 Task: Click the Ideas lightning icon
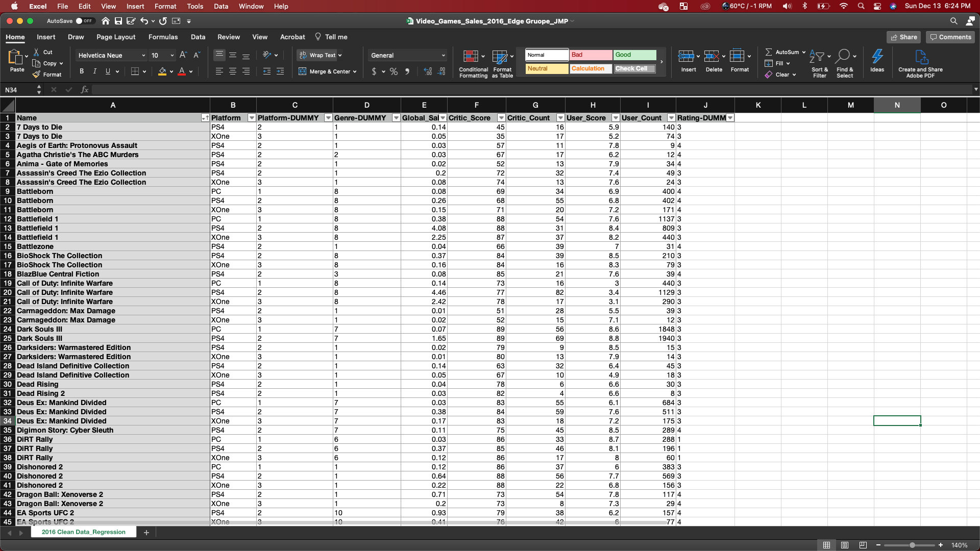coord(877,57)
